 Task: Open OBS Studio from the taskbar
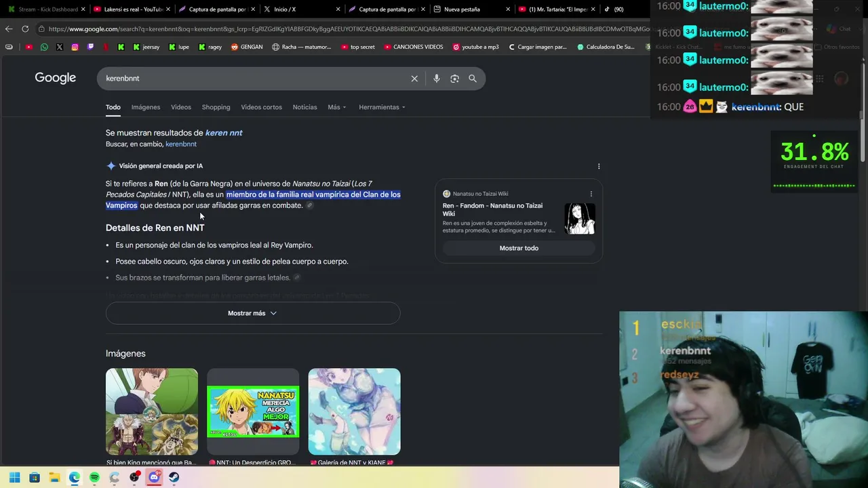click(134, 477)
